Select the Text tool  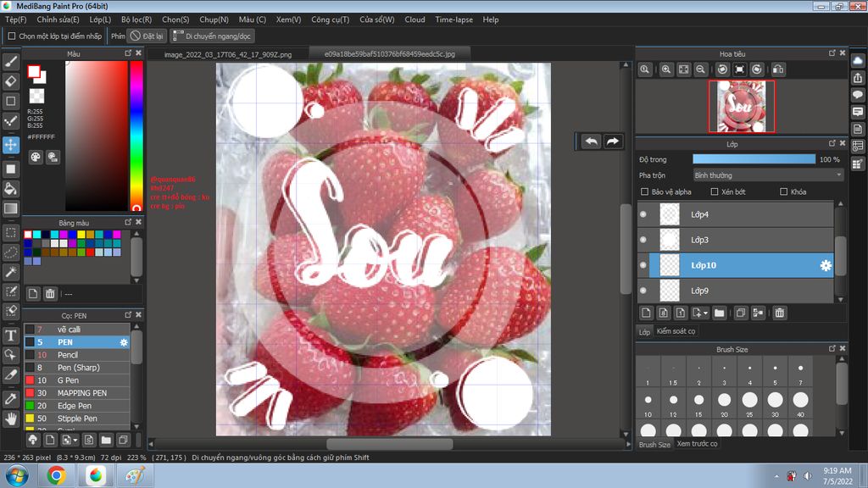[x=10, y=335]
